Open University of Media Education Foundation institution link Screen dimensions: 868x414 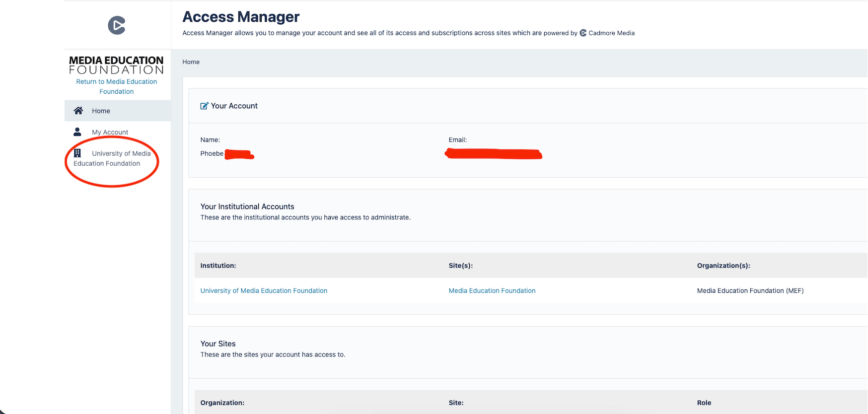(264, 290)
